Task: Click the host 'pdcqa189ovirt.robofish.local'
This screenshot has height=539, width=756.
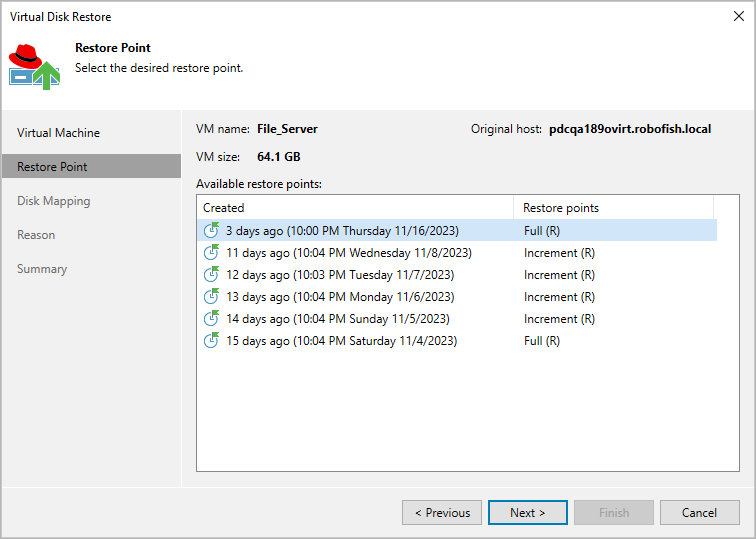Action: coord(630,129)
